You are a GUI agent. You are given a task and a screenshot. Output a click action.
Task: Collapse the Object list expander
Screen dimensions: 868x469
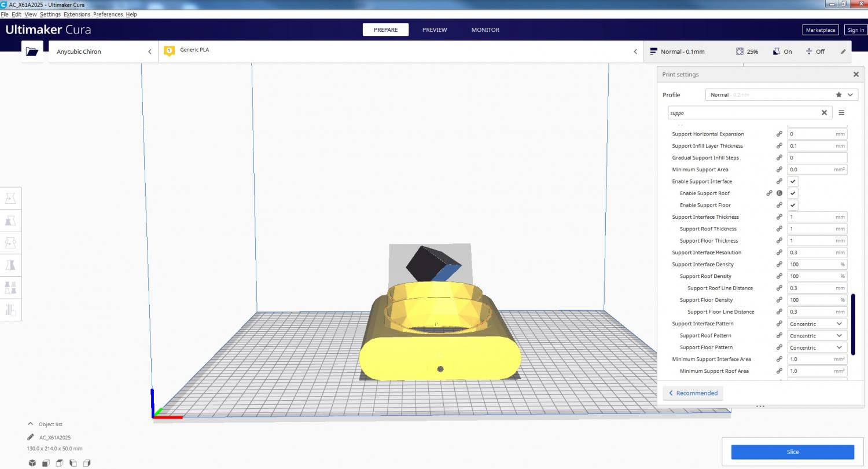pos(30,424)
